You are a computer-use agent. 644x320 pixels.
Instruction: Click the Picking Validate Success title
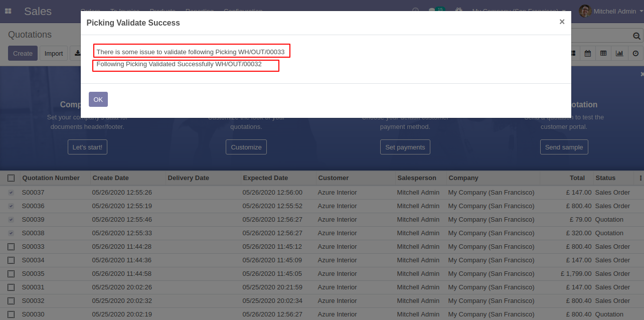133,23
